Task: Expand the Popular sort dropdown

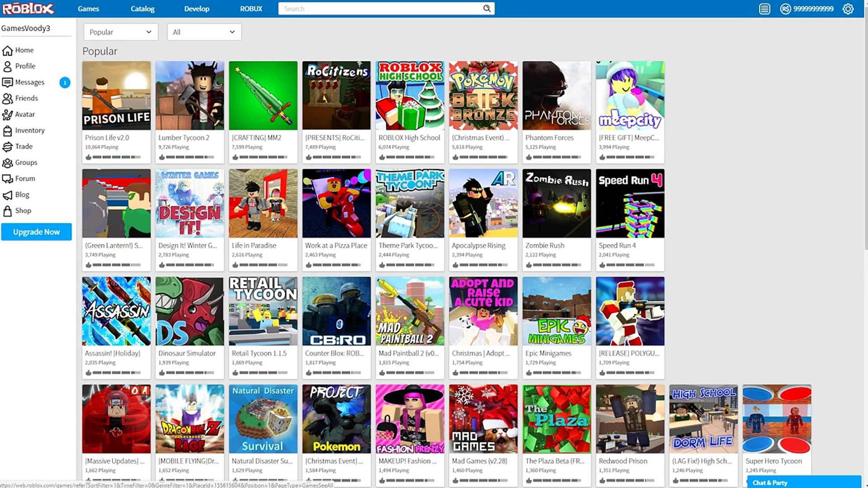Action: (x=121, y=32)
